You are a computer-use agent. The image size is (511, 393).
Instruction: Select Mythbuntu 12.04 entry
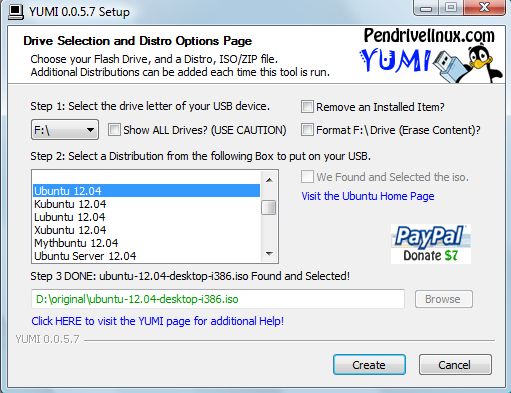point(146,243)
